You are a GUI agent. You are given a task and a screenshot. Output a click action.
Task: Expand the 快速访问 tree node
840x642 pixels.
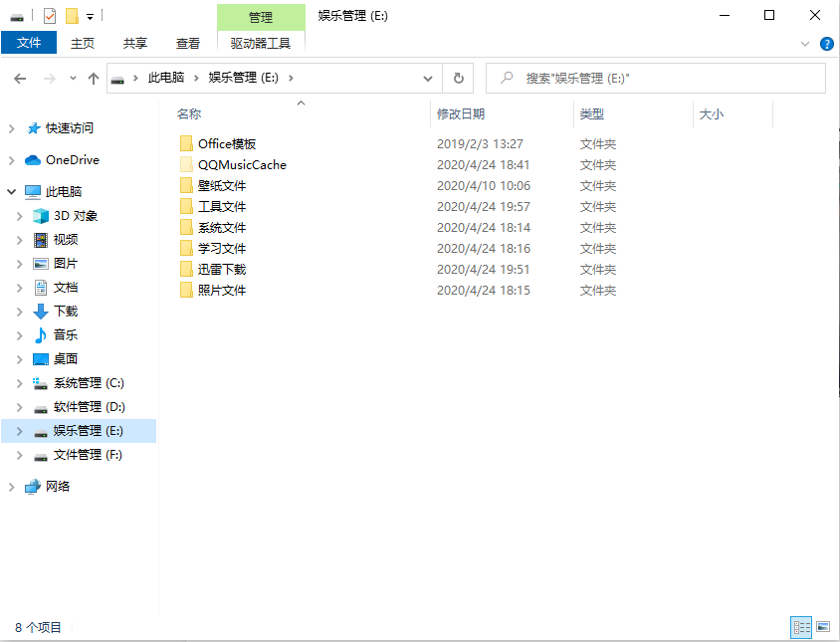(11, 128)
